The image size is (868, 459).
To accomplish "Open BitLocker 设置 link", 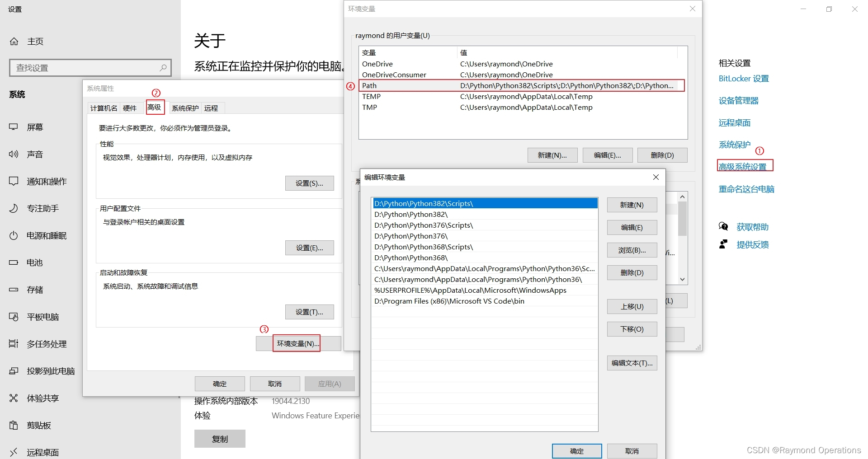I will coord(744,79).
